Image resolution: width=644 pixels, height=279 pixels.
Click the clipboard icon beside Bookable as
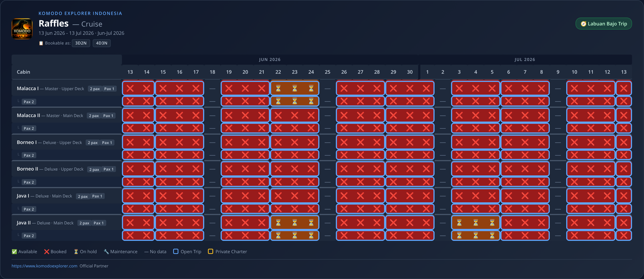pos(41,43)
